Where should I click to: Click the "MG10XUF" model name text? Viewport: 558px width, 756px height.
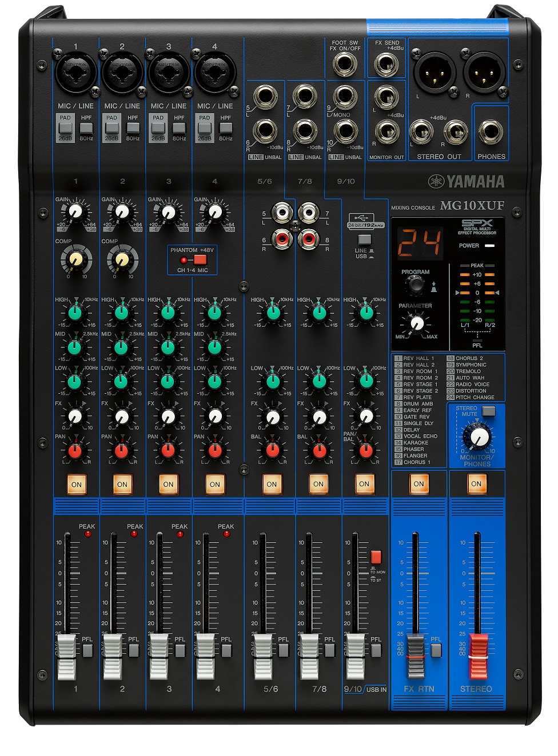pyautogui.click(x=472, y=206)
